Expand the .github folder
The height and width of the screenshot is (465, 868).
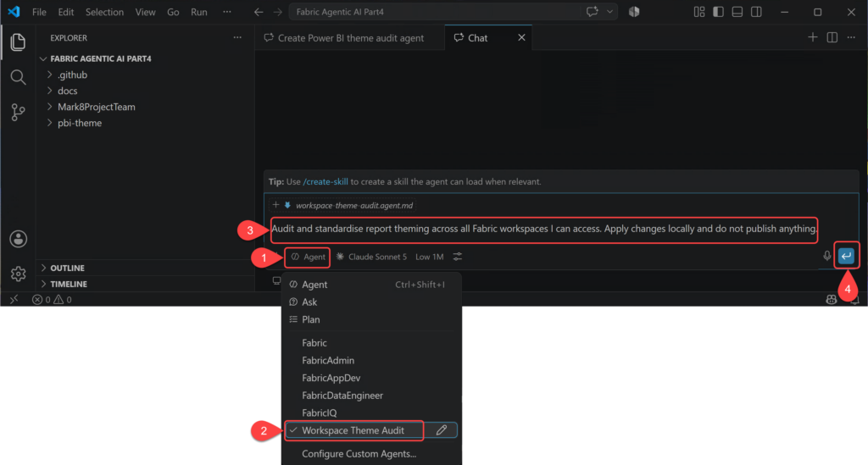tap(72, 75)
